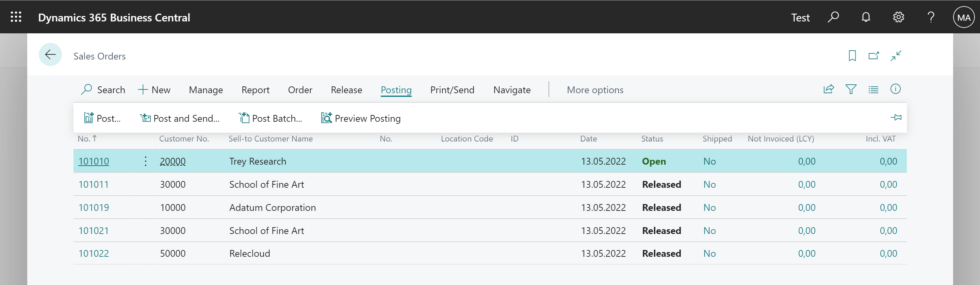
Task: Open this page in a new window
Action: point(874,56)
